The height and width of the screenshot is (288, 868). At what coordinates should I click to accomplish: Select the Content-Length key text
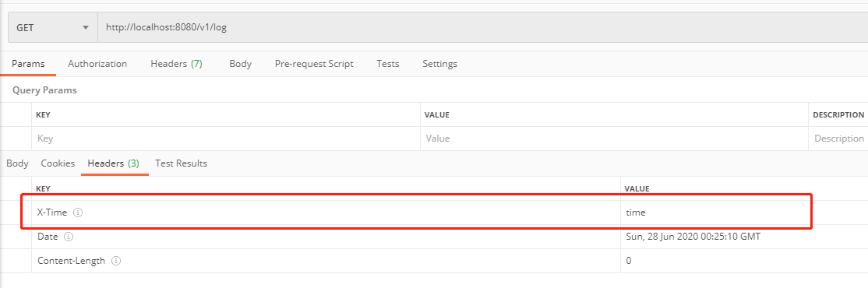tap(71, 260)
